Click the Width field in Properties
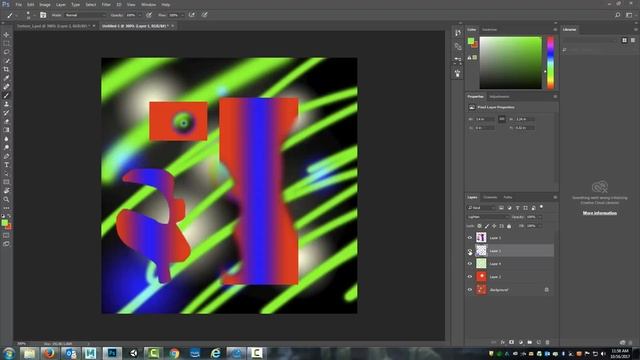Screen dimensions: 640x360 pyautogui.click(x=485, y=119)
